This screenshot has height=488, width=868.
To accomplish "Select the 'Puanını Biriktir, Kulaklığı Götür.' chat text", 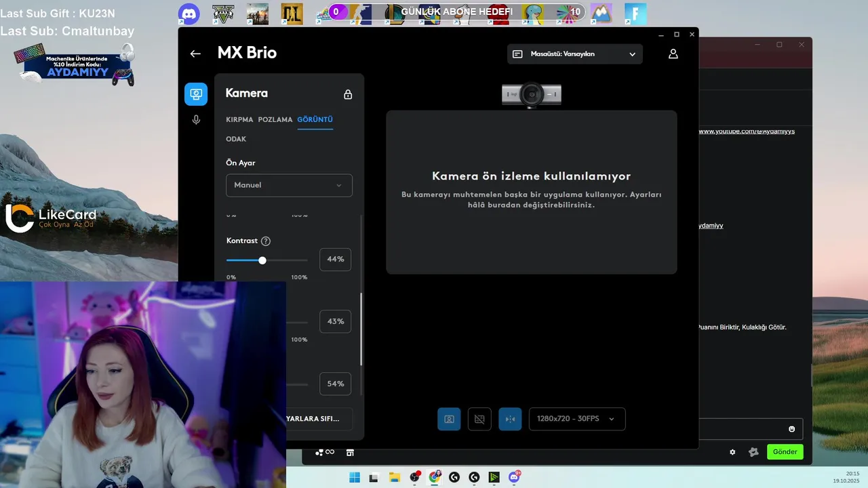I will click(743, 327).
